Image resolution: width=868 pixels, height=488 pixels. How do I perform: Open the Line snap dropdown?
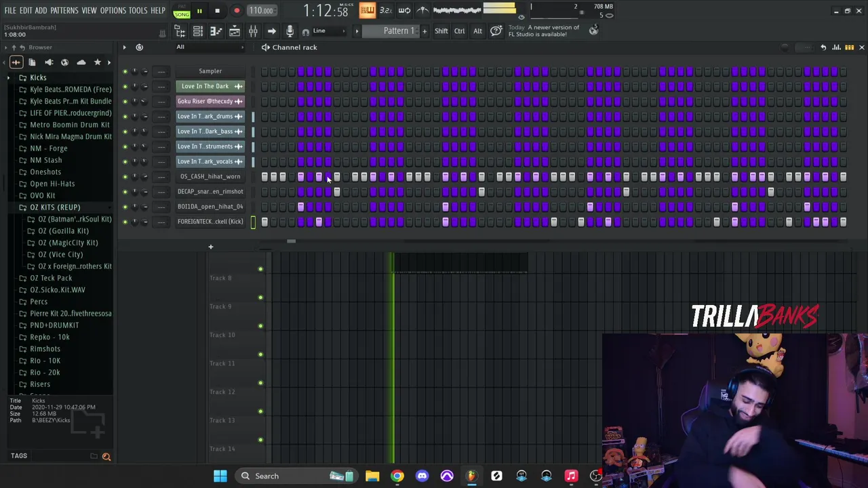[x=323, y=31]
